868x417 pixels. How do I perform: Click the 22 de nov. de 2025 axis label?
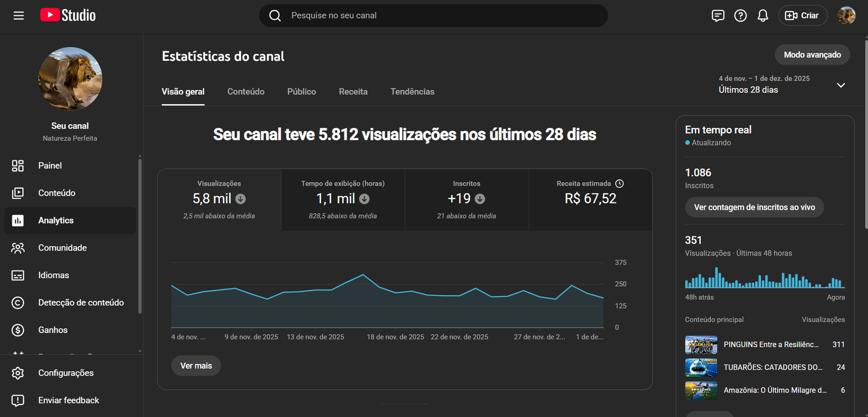click(x=459, y=337)
